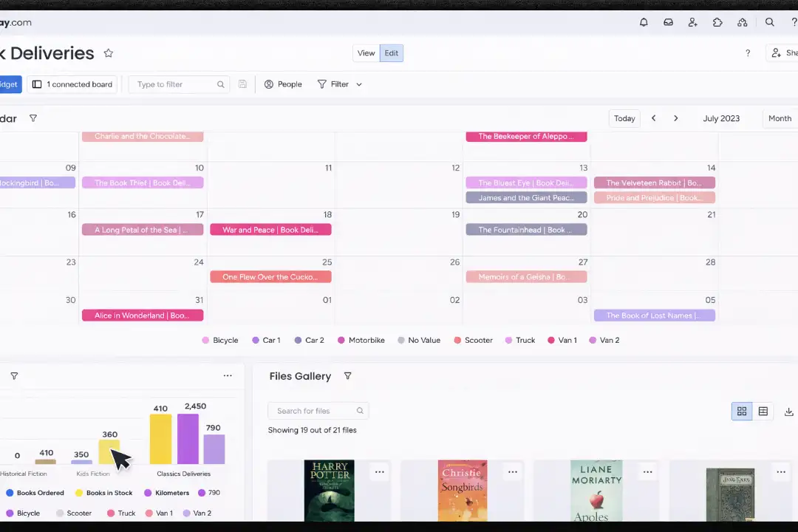The height and width of the screenshot is (532, 798).
Task: Jump to Today on the calendar
Action: coord(624,118)
